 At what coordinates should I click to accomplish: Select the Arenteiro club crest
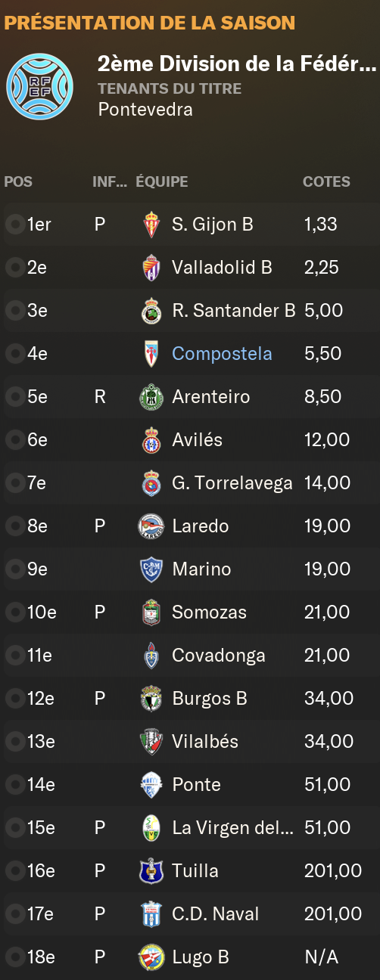(x=151, y=397)
